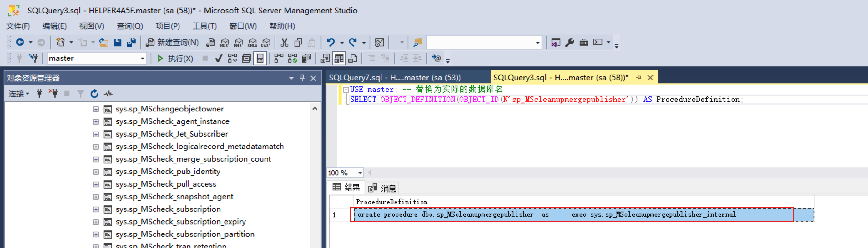Click the Activity Monitor icon in Object Explorer
868x248 pixels.
tap(108, 94)
